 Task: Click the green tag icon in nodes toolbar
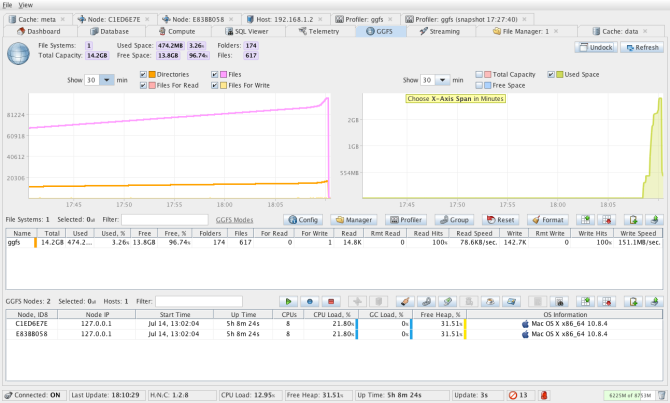tap(448, 301)
